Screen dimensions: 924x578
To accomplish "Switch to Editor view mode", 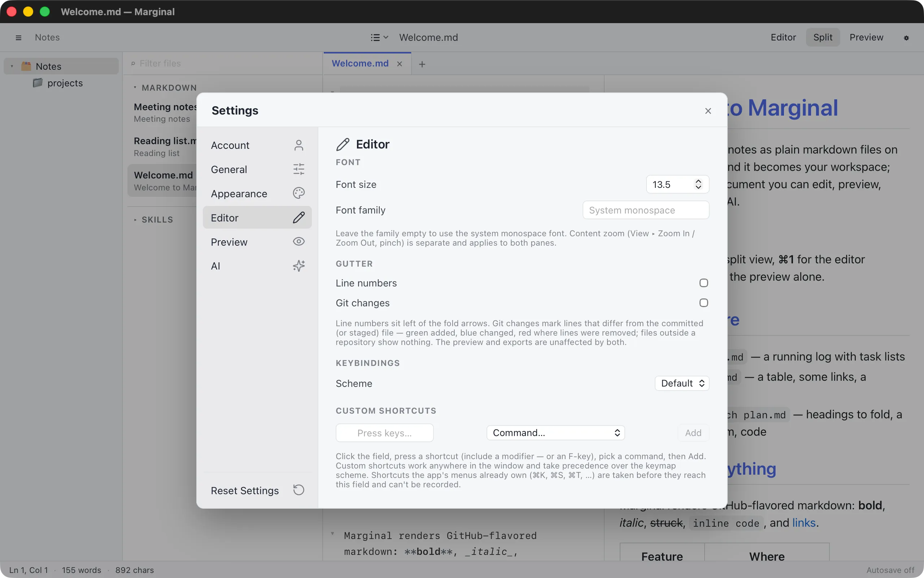I will pos(783,38).
